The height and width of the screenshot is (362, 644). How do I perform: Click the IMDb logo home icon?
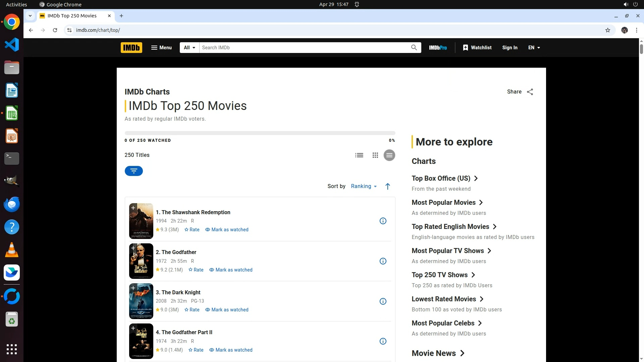(x=131, y=48)
